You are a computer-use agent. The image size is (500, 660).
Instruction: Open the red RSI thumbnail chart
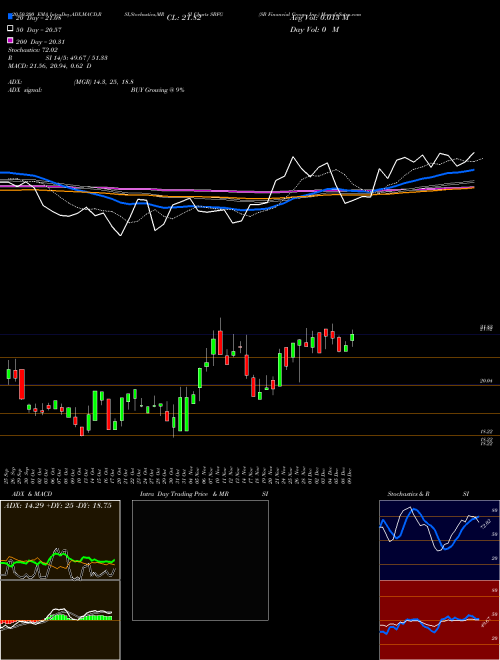coord(439,620)
